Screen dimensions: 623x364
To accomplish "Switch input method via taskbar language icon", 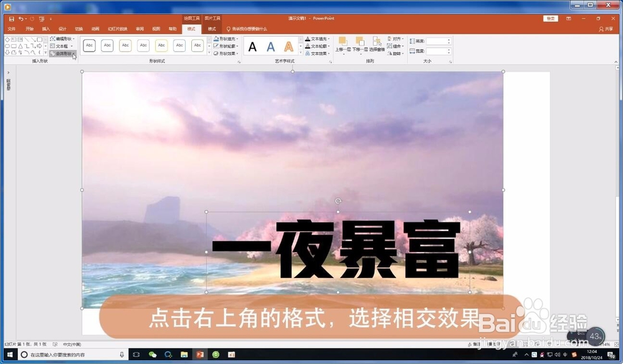I will [565, 355].
